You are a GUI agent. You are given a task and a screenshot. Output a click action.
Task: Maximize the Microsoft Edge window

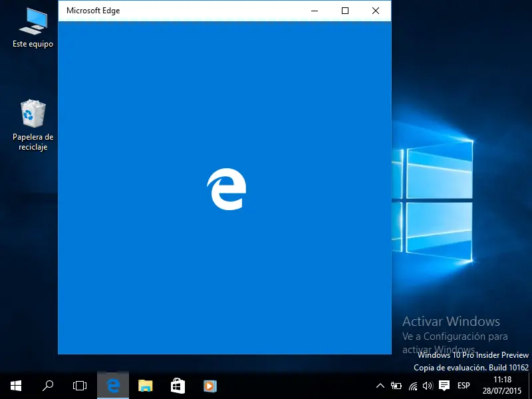tap(345, 11)
